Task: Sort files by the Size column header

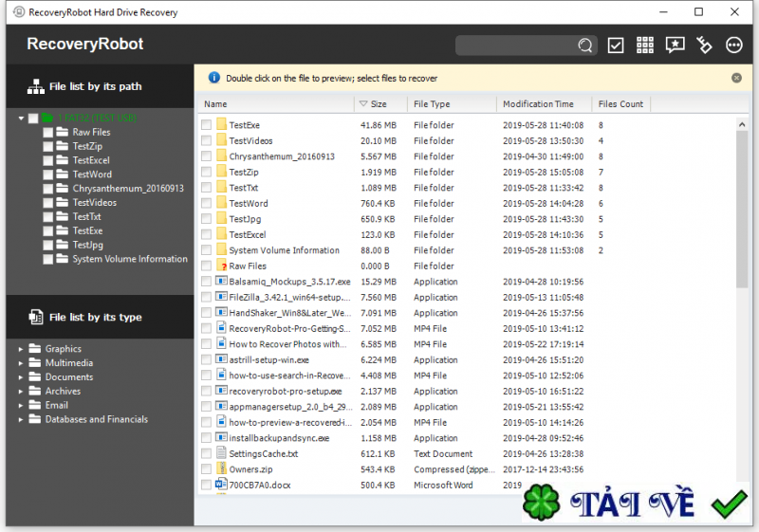Action: [x=378, y=104]
